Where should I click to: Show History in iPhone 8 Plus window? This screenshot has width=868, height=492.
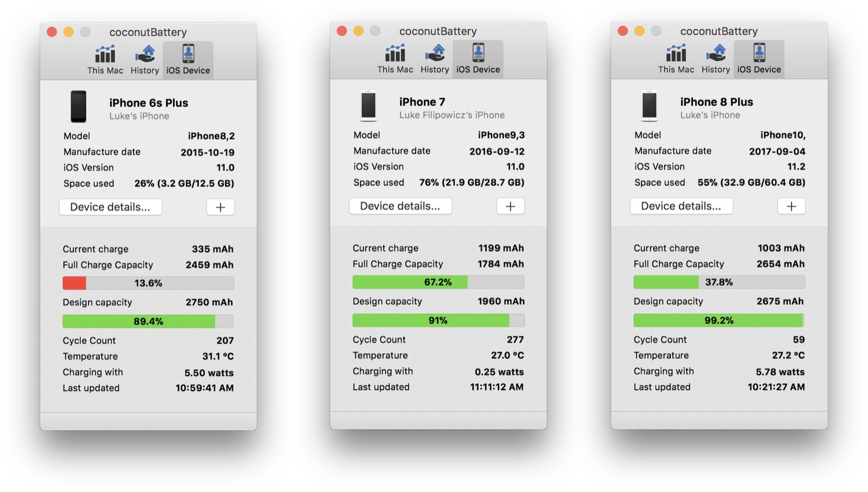pyautogui.click(x=716, y=59)
